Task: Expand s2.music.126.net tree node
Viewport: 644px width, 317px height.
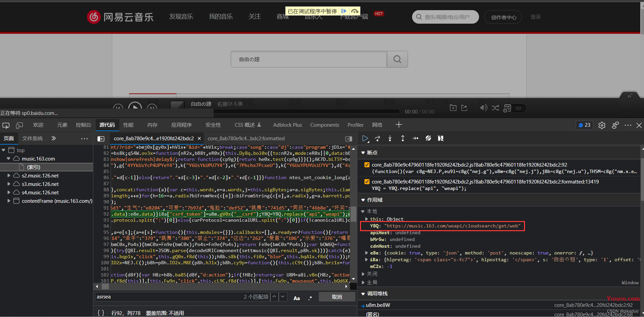Action: tap(9, 176)
